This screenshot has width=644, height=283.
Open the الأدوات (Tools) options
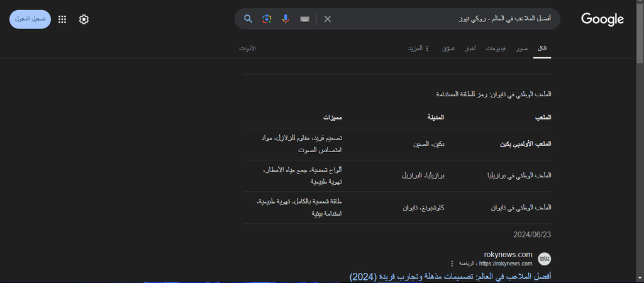tap(248, 48)
